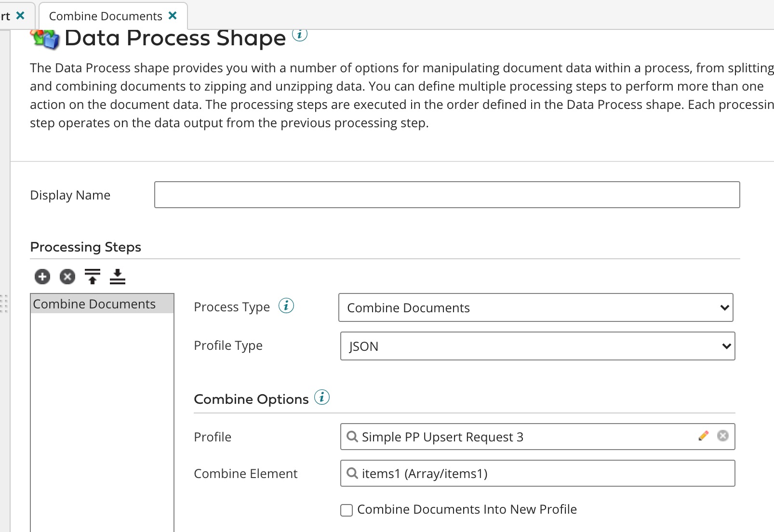Move the processing step to the top
Image resolution: width=774 pixels, height=532 pixels.
pos(92,277)
